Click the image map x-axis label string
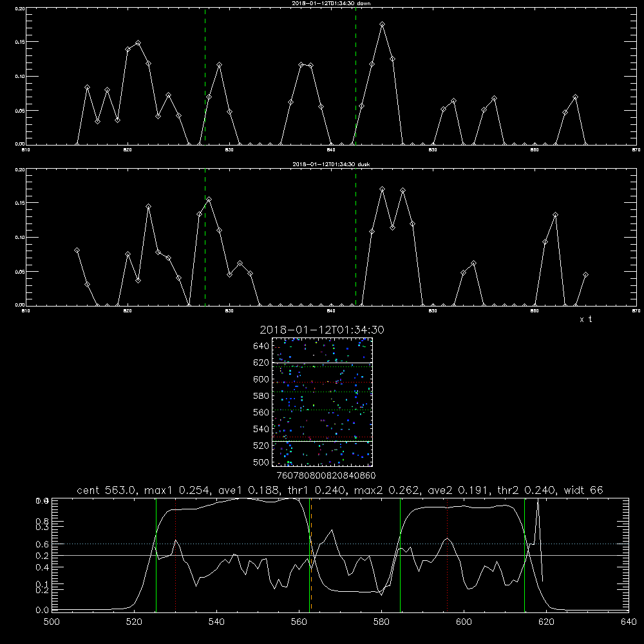 pos(326,476)
